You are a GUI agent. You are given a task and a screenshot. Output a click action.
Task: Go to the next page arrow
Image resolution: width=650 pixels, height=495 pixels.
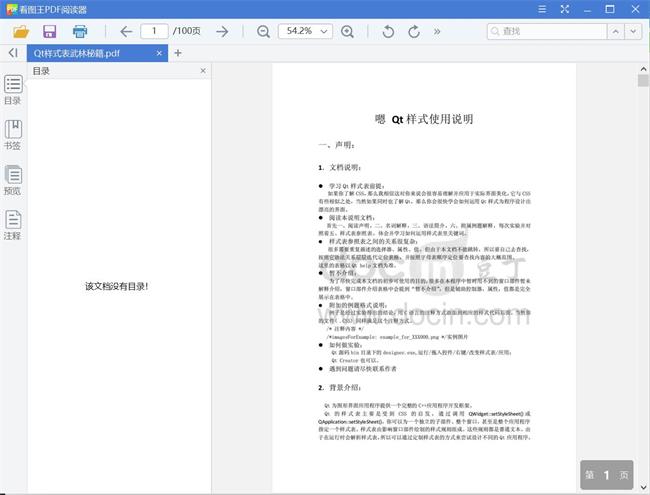[222, 32]
